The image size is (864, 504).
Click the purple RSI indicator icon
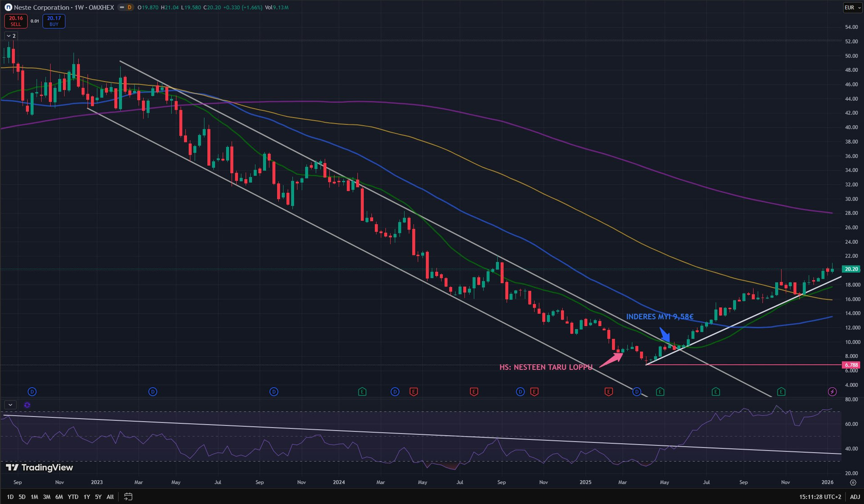point(27,405)
